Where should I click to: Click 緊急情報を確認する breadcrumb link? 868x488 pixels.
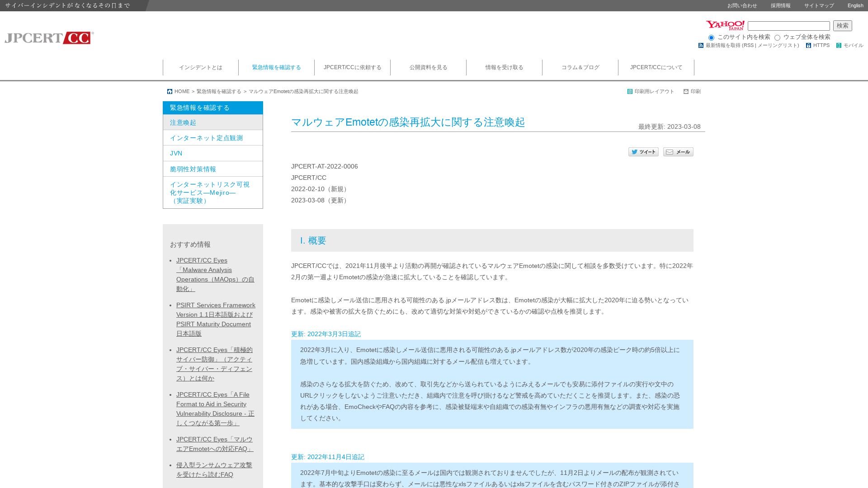[x=219, y=92]
